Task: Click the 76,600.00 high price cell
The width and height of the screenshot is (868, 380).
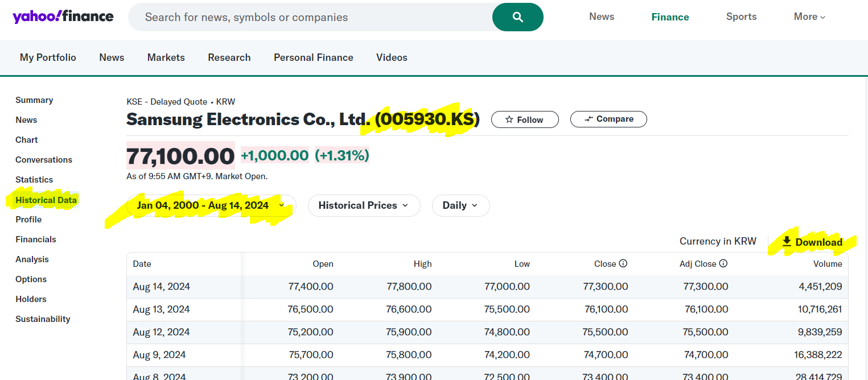Action: click(409, 309)
